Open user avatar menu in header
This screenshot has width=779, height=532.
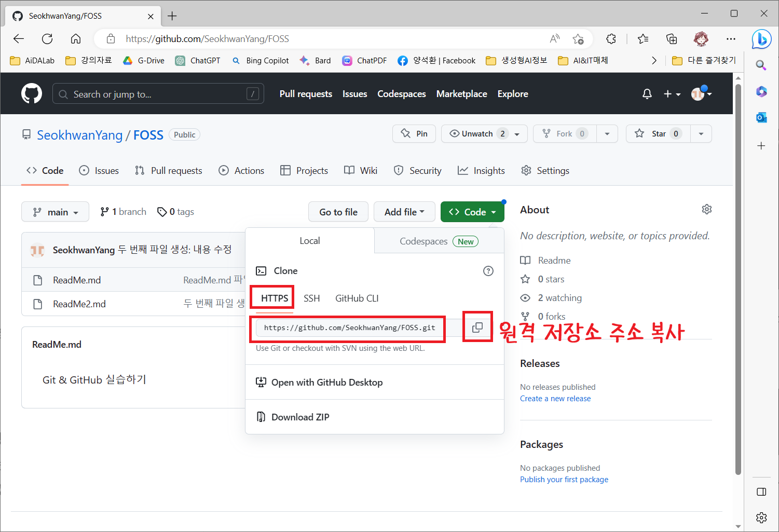[x=702, y=94]
